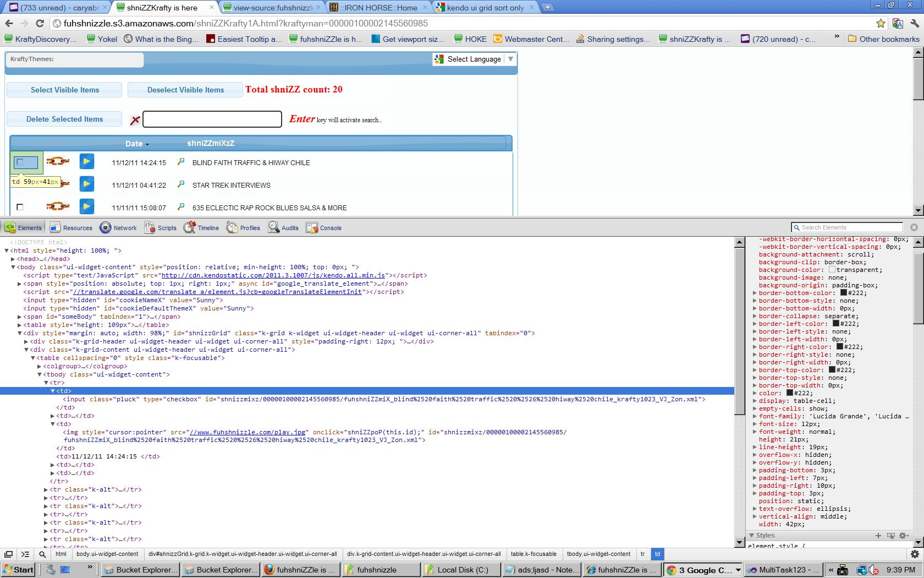Check the 635 ECLECTIC RAP ROCK checkbox
This screenshot has width=924, height=578.
[x=20, y=207]
